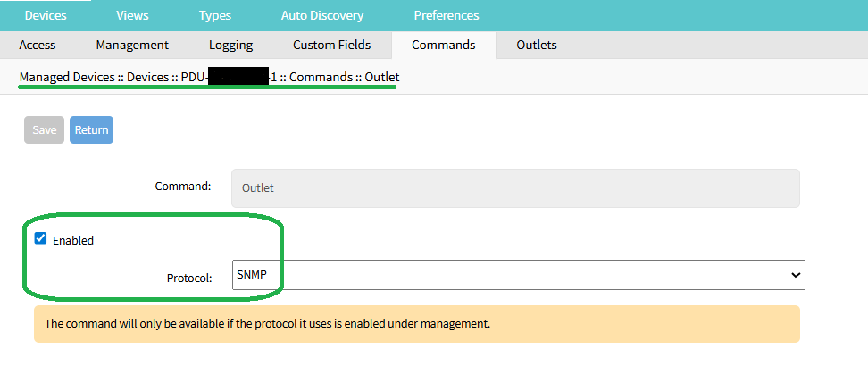
Task: Open the Access sub-tab
Action: point(38,45)
